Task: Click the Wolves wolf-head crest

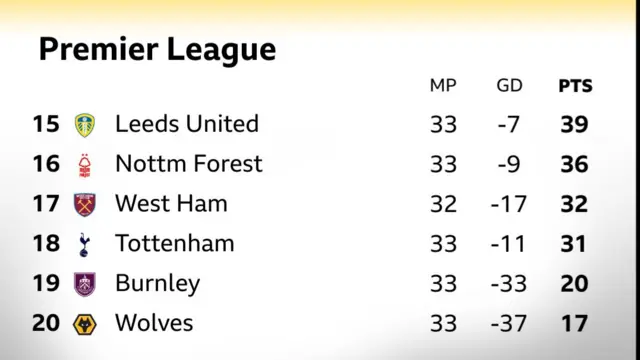Action: tap(84, 324)
